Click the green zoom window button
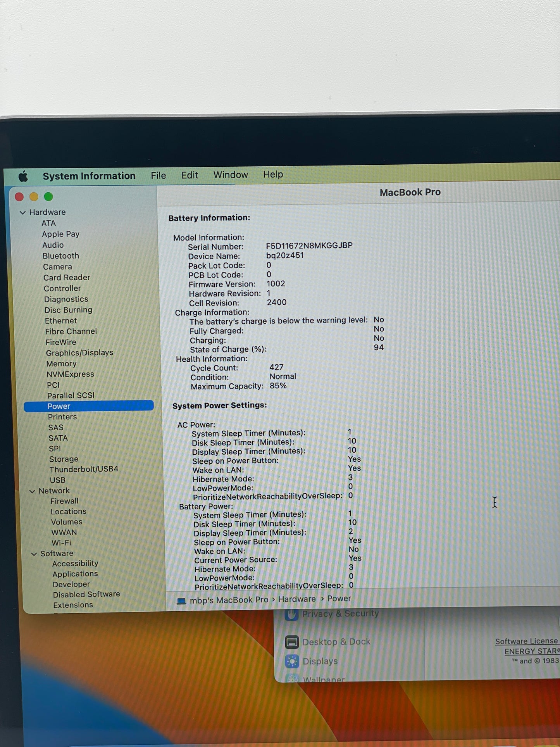 click(x=48, y=197)
